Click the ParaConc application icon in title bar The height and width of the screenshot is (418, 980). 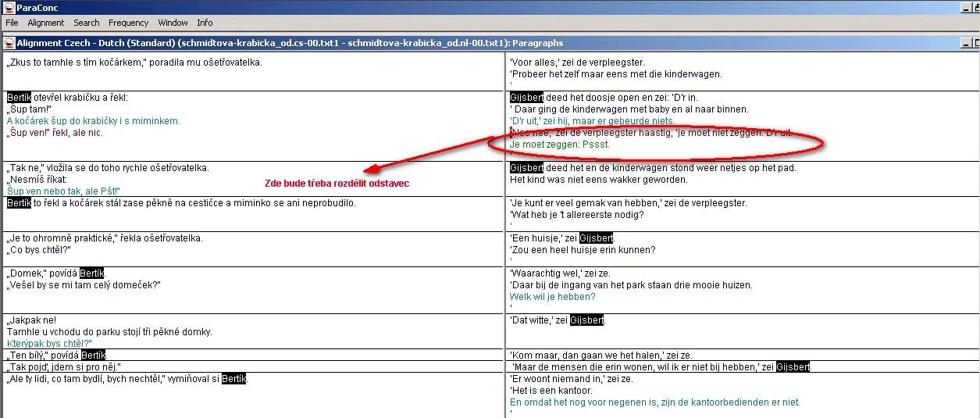coord(9,7)
